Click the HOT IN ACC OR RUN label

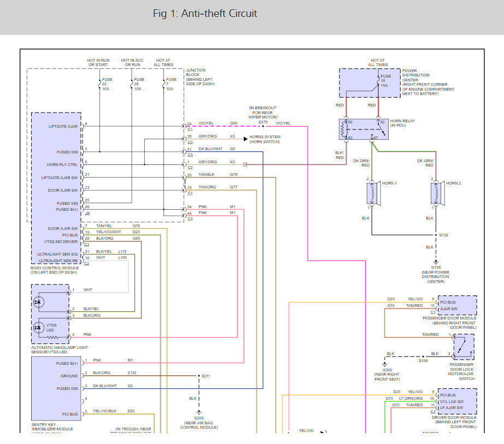click(x=132, y=63)
